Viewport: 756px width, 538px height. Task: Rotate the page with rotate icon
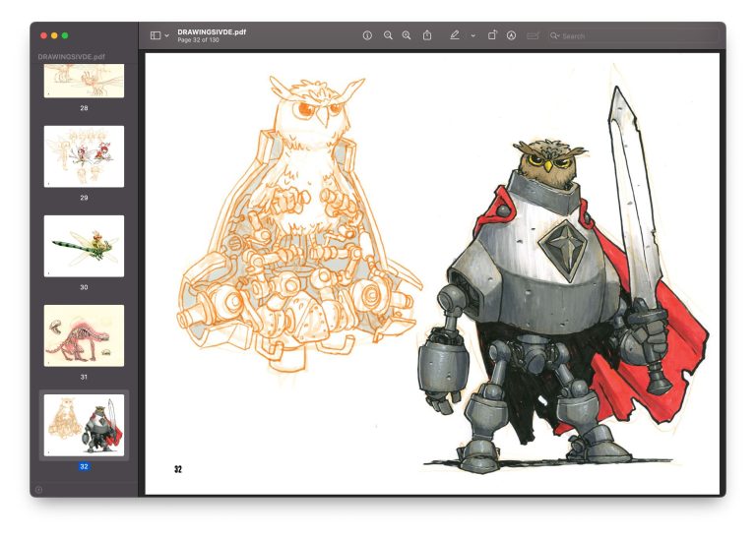pos(492,35)
